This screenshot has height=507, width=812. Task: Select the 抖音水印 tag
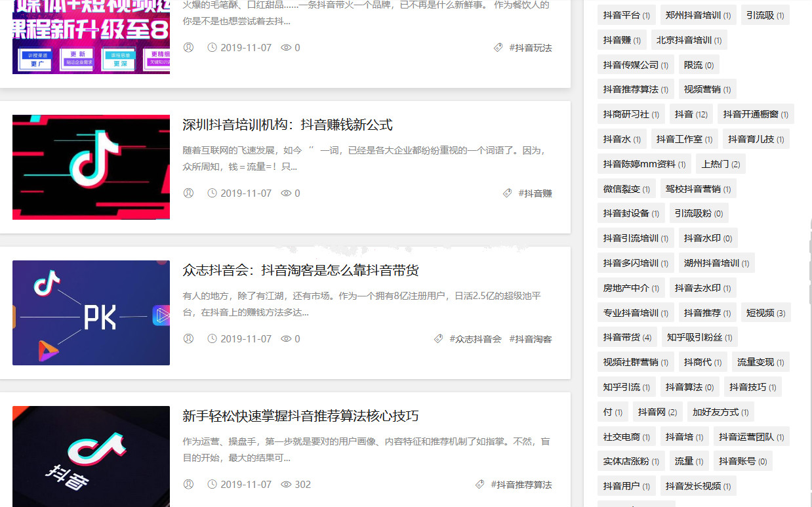pyautogui.click(x=708, y=238)
